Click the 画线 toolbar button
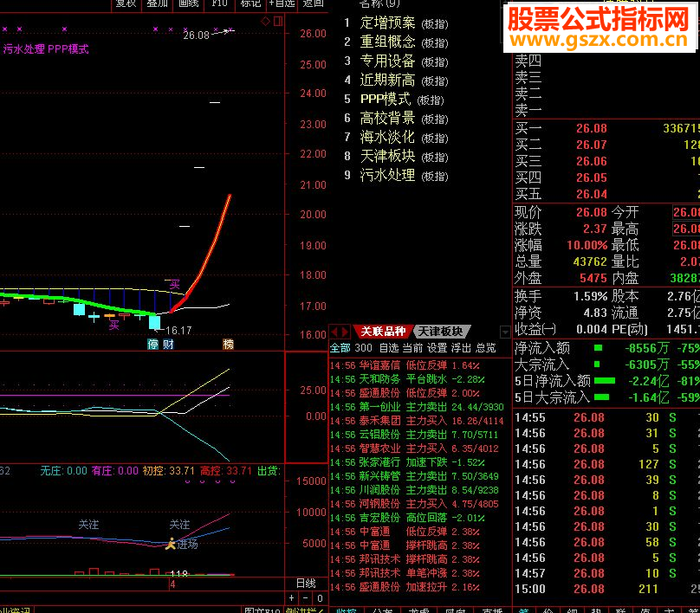This screenshot has height=613, width=700. 188,3
